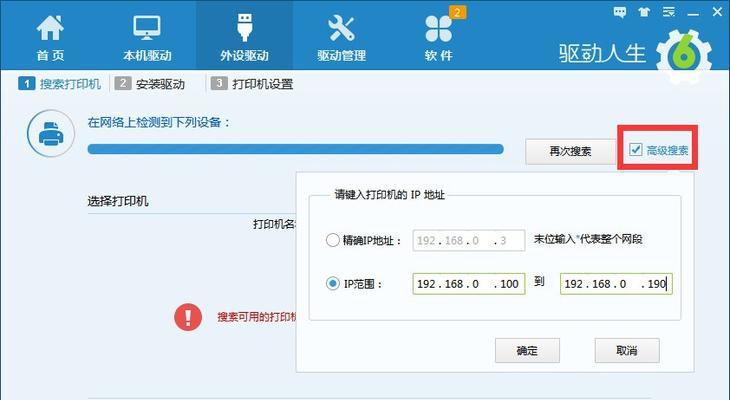Switch to 本机驱动 tab
This screenshot has width=730, height=400.
pos(147,38)
